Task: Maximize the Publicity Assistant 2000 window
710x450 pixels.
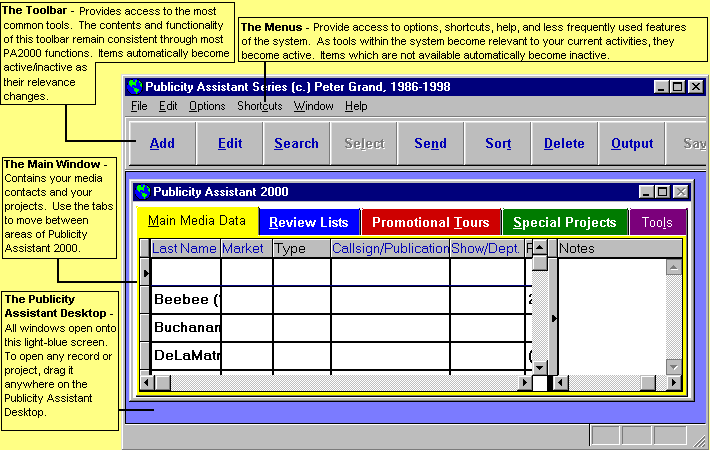Action: click(663, 192)
